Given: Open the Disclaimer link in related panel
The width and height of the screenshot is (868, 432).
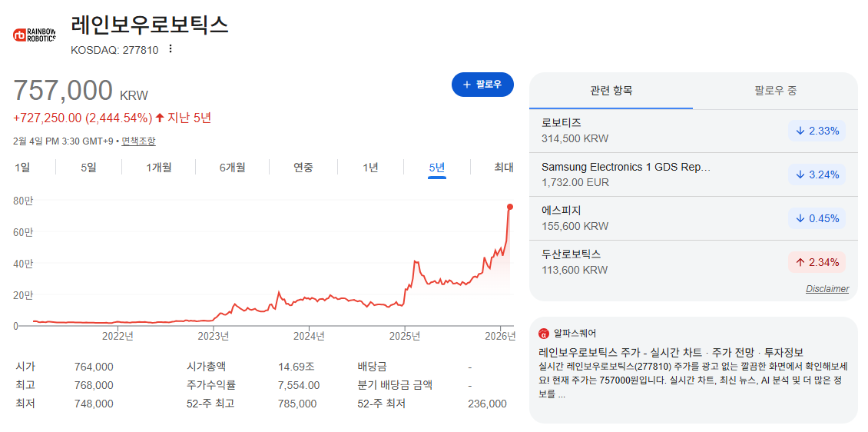Looking at the screenshot, I should point(827,289).
